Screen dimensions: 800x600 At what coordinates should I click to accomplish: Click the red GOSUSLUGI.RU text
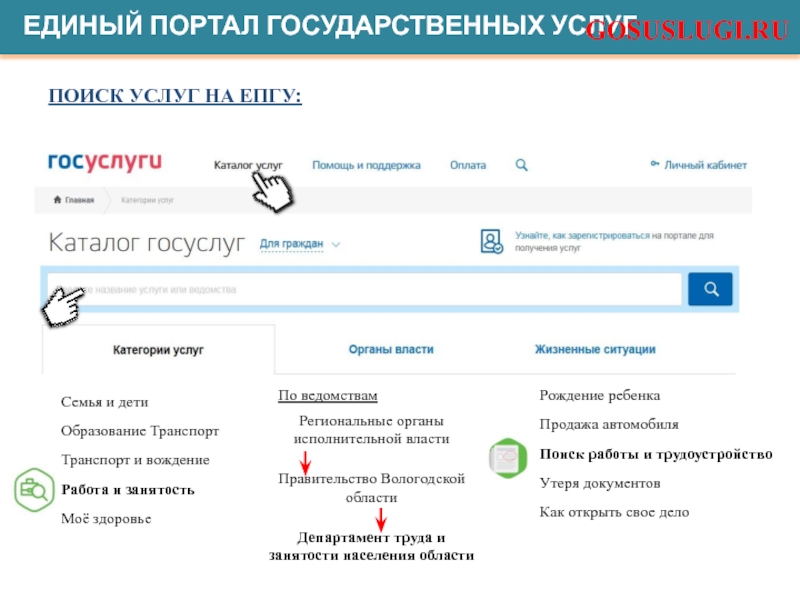tap(687, 30)
